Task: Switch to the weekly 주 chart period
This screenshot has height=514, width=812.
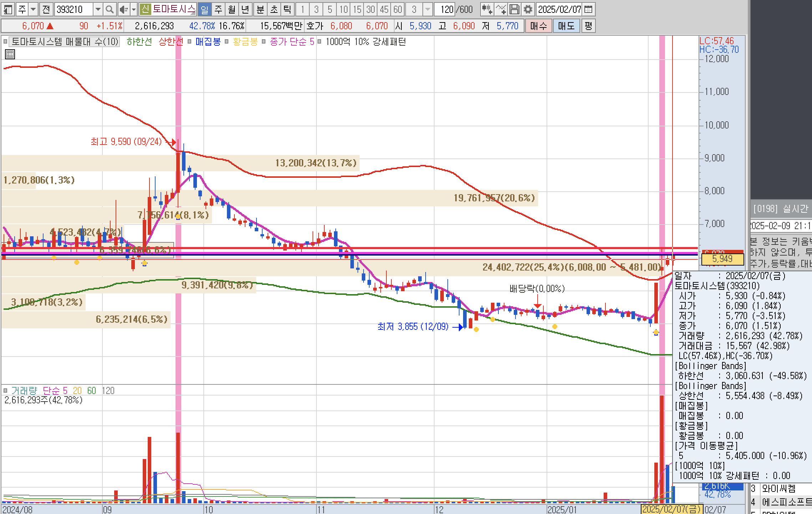Action: point(218,9)
